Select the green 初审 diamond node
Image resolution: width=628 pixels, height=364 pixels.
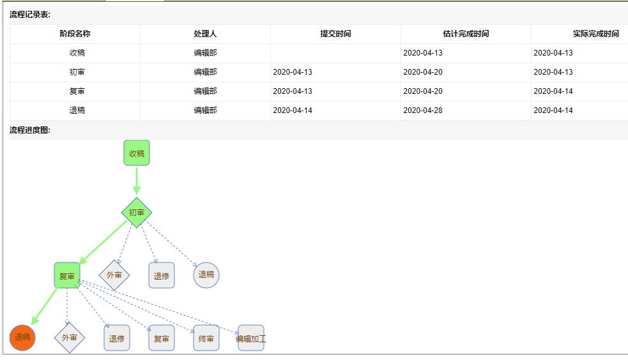click(x=137, y=213)
